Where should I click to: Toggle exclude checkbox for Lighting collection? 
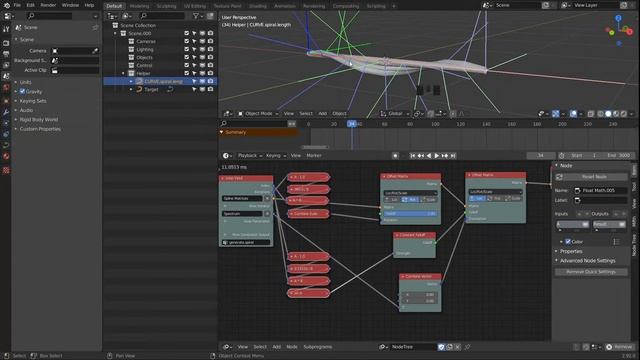(187, 49)
